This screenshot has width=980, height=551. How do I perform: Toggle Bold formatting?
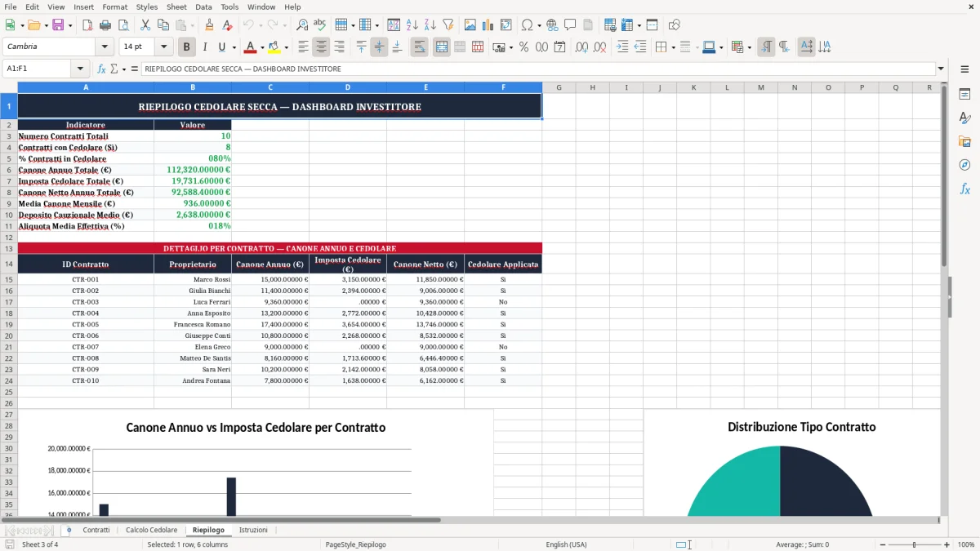tap(187, 47)
